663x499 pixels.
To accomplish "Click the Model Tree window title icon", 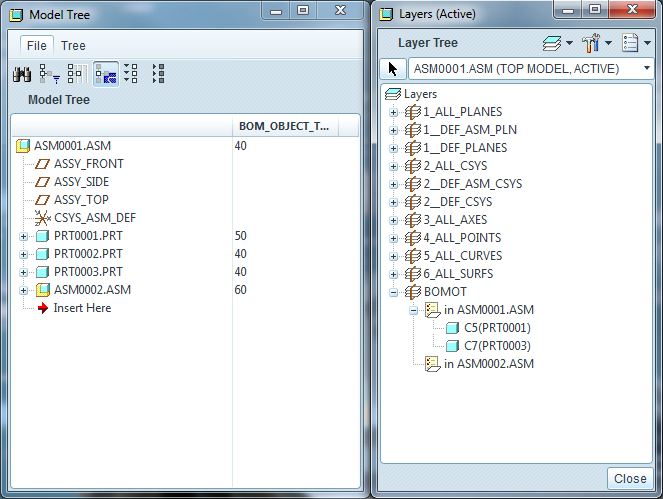I will [x=16, y=15].
